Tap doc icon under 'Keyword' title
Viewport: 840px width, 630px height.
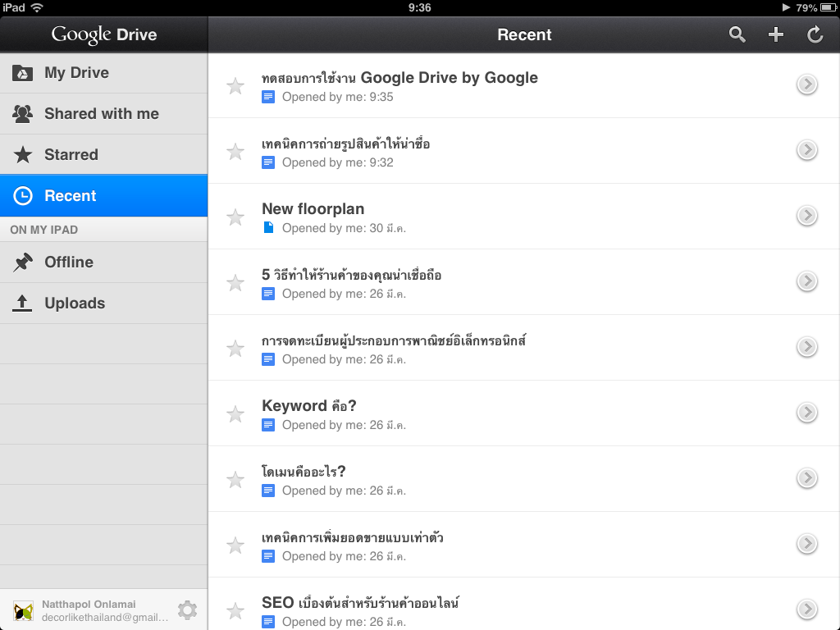point(268,425)
